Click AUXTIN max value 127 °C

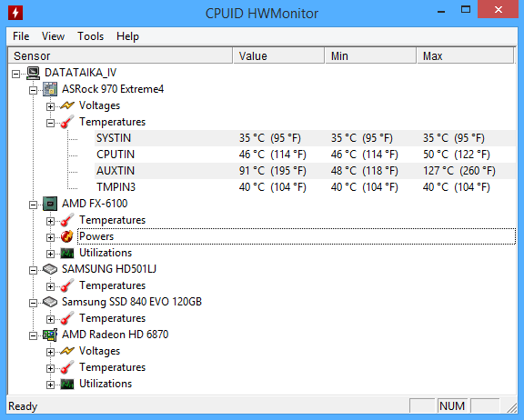click(x=459, y=171)
